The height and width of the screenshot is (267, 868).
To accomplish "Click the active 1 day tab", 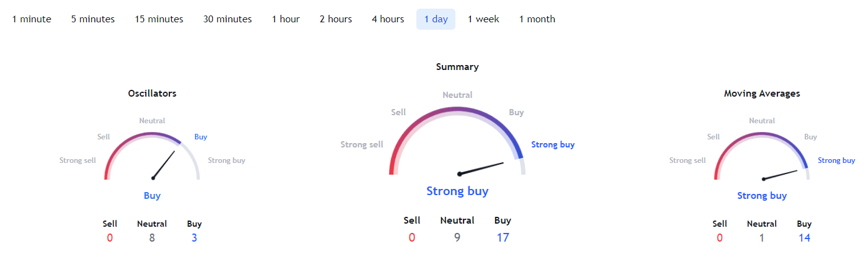I will (x=436, y=19).
